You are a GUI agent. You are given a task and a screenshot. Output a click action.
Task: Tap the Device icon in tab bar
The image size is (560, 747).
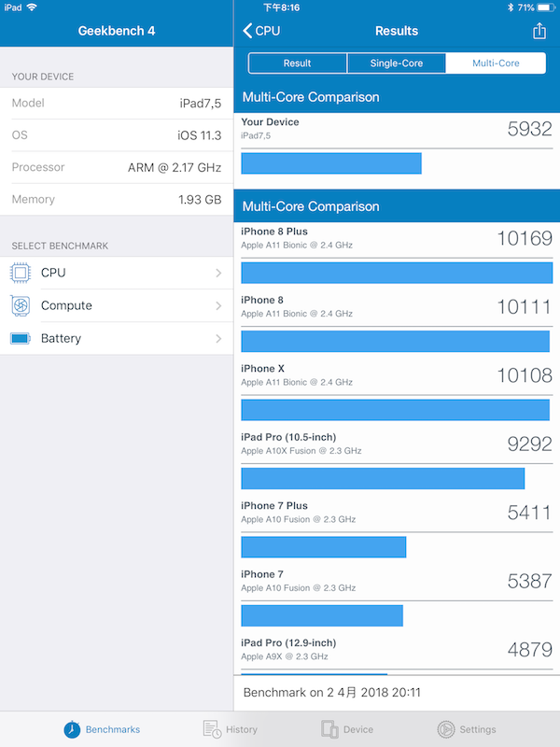[329, 729]
